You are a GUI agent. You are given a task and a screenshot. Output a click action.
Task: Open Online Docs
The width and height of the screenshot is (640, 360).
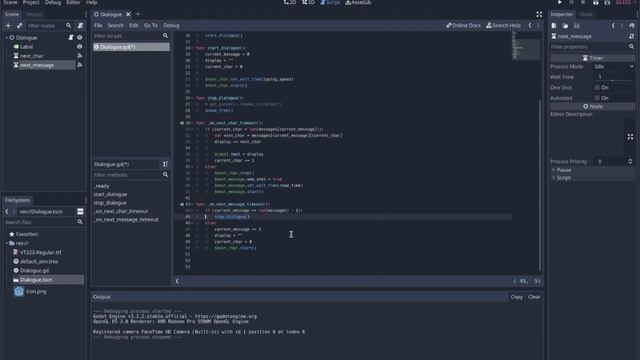(x=463, y=25)
